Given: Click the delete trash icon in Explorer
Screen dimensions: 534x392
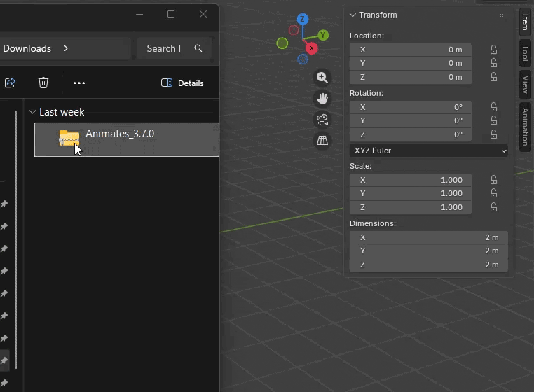Looking at the screenshot, I should click(x=43, y=83).
